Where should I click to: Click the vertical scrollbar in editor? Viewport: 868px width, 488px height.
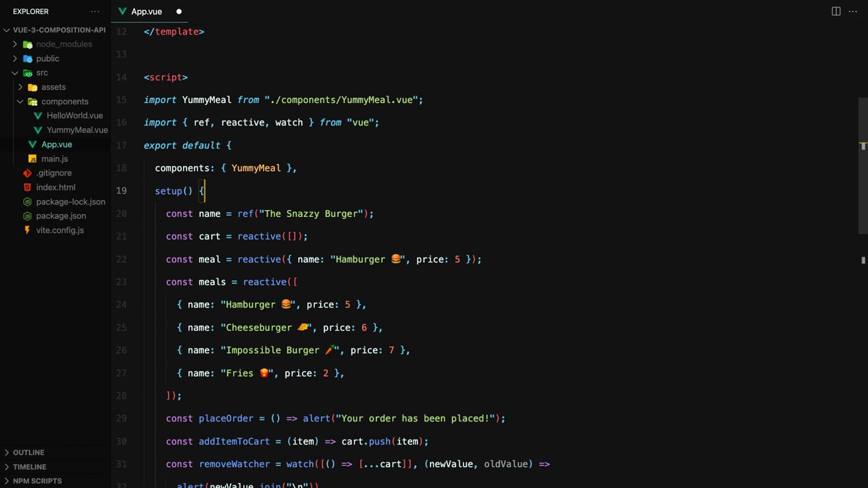[863, 166]
